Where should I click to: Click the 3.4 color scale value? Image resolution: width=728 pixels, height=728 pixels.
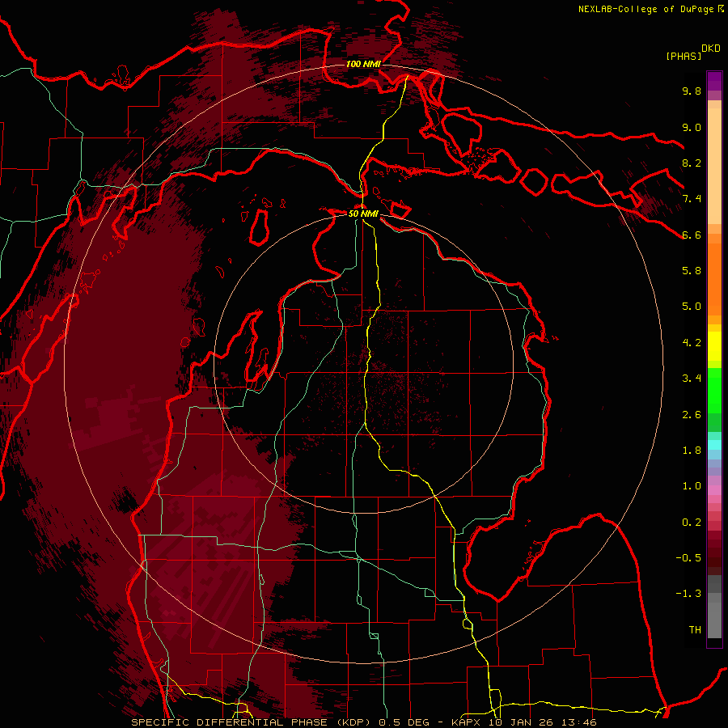(692, 378)
